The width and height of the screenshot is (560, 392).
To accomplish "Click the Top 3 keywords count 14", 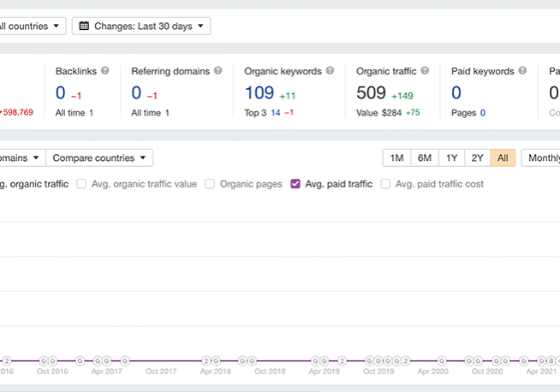I will click(x=275, y=113).
